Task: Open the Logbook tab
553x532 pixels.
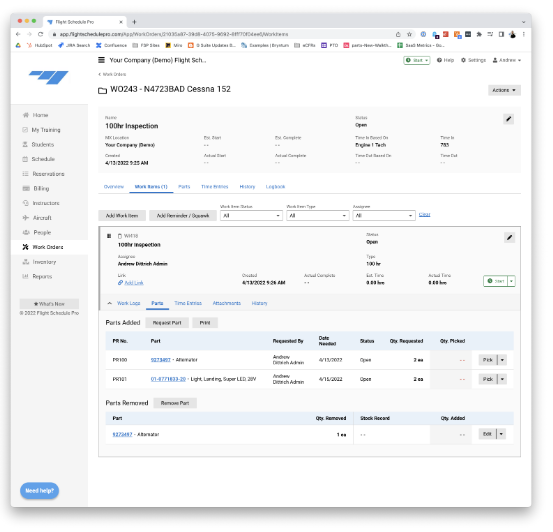Action: pyautogui.click(x=275, y=187)
